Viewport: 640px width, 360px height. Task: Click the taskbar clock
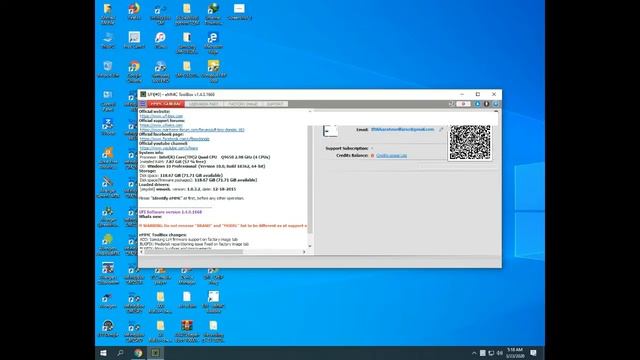(515, 353)
